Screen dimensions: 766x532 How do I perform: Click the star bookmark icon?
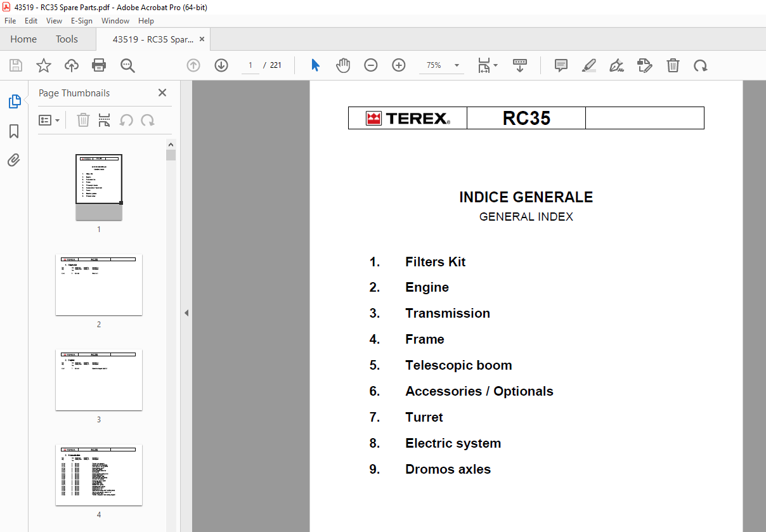coord(43,65)
